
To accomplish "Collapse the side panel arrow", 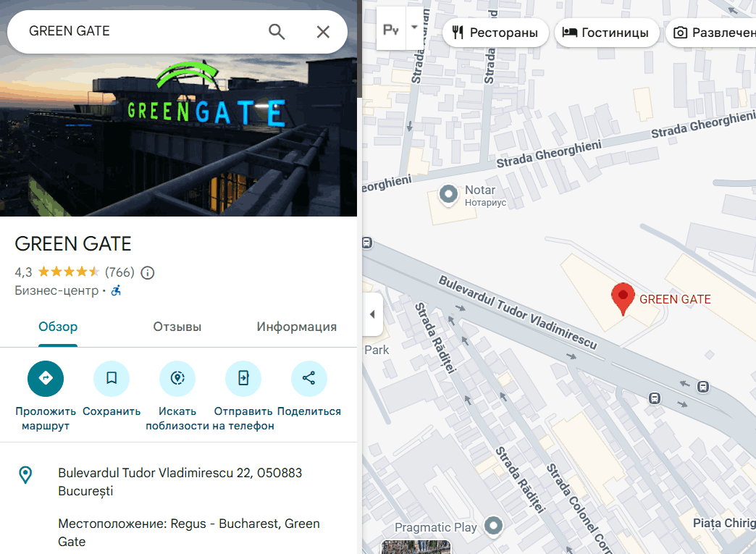I will click(x=372, y=314).
